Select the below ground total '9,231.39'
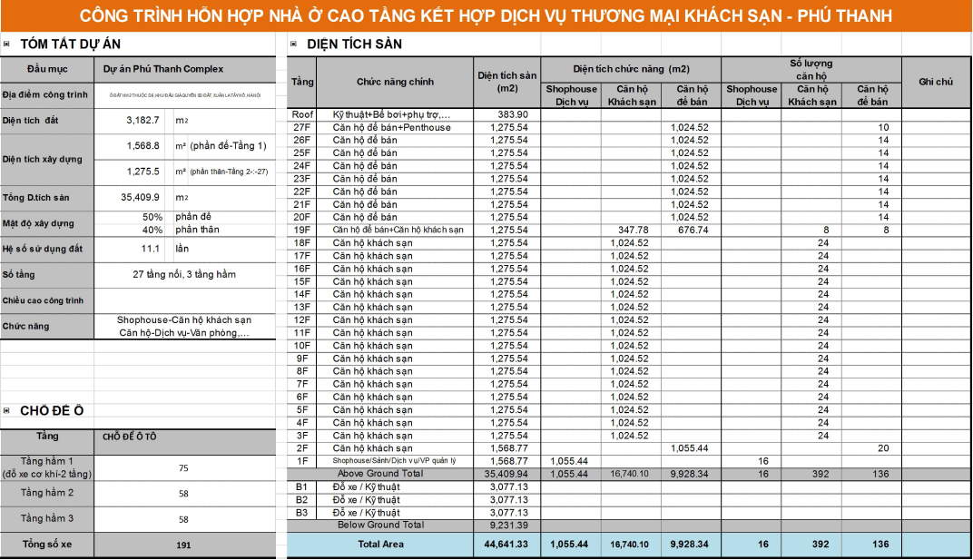This screenshot has height=560, width=973. [x=509, y=526]
